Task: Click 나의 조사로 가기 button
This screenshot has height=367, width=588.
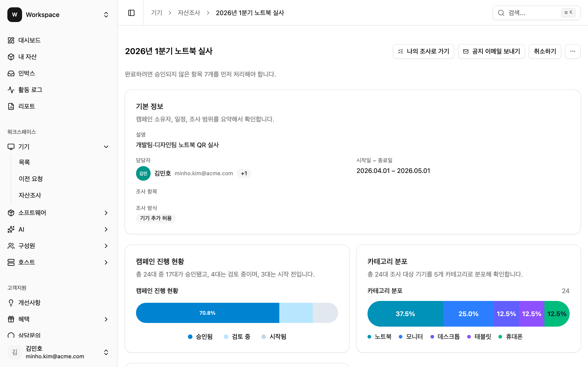Action: pyautogui.click(x=423, y=51)
